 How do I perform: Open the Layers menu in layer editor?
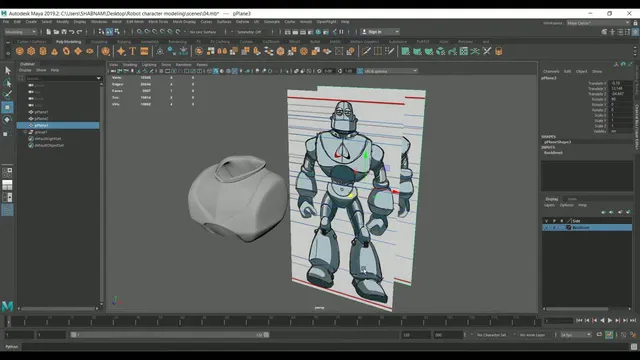tap(549, 205)
